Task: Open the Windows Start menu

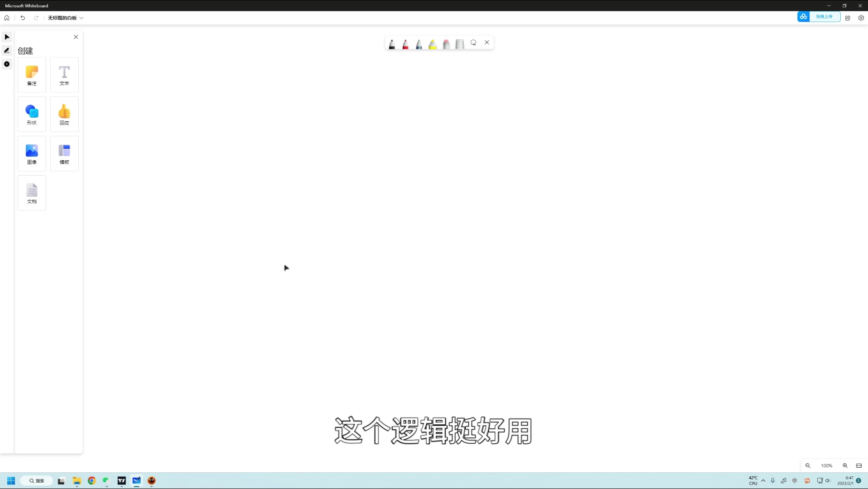Action: (x=11, y=481)
